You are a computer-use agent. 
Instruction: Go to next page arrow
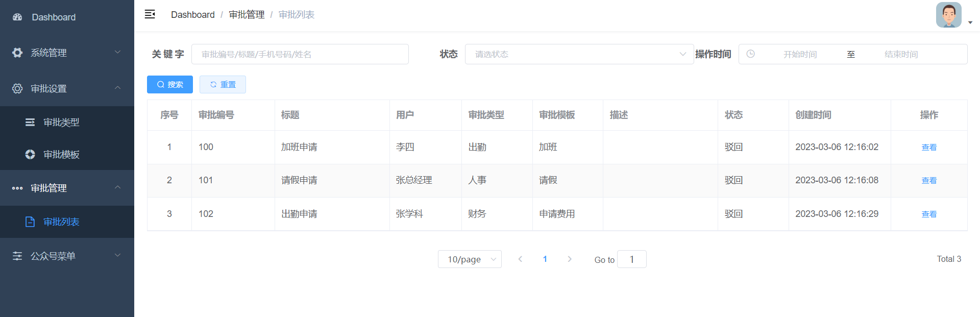click(570, 259)
